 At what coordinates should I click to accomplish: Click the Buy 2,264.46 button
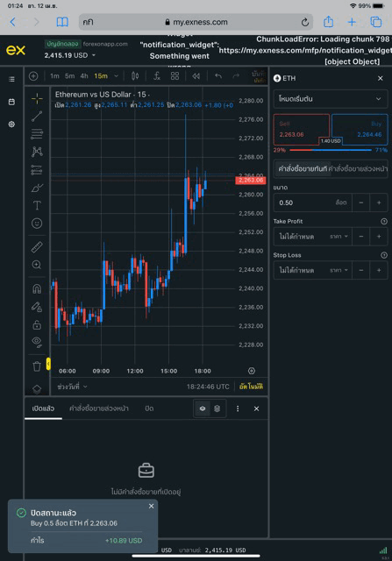360,129
